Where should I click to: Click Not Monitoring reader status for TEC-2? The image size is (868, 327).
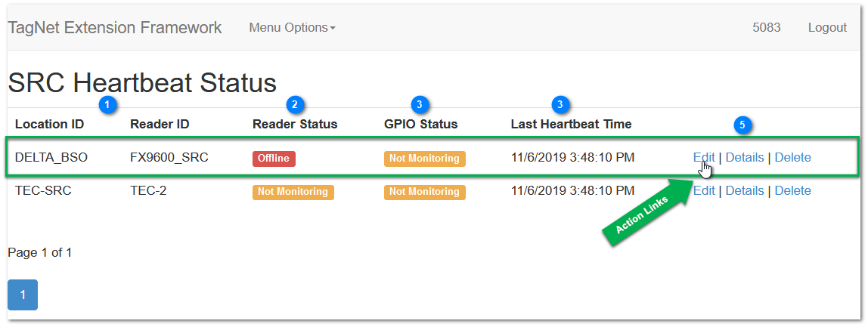click(293, 191)
